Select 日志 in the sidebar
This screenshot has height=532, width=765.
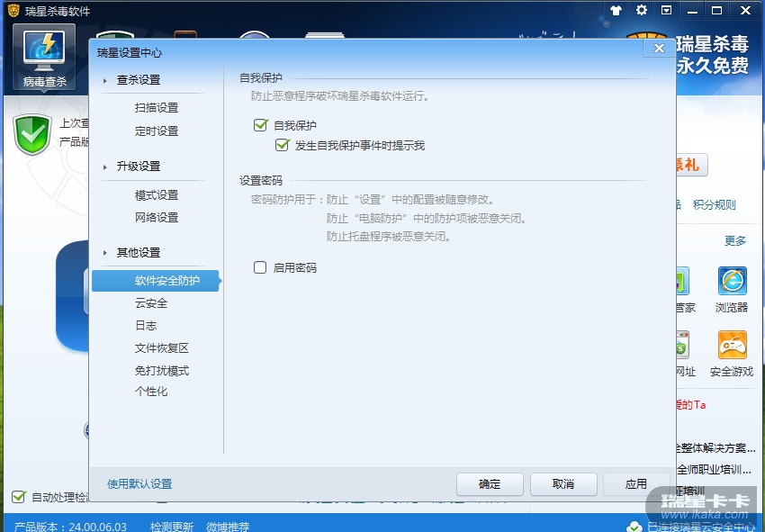(146, 326)
